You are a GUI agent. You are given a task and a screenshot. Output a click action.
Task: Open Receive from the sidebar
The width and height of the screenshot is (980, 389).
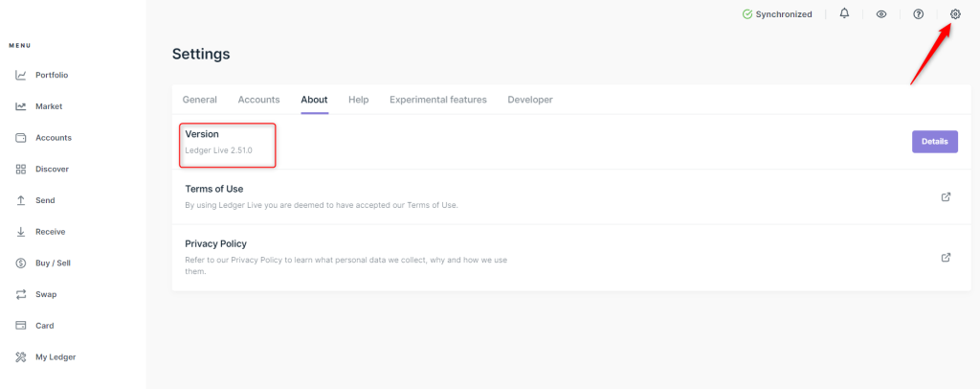(50, 232)
